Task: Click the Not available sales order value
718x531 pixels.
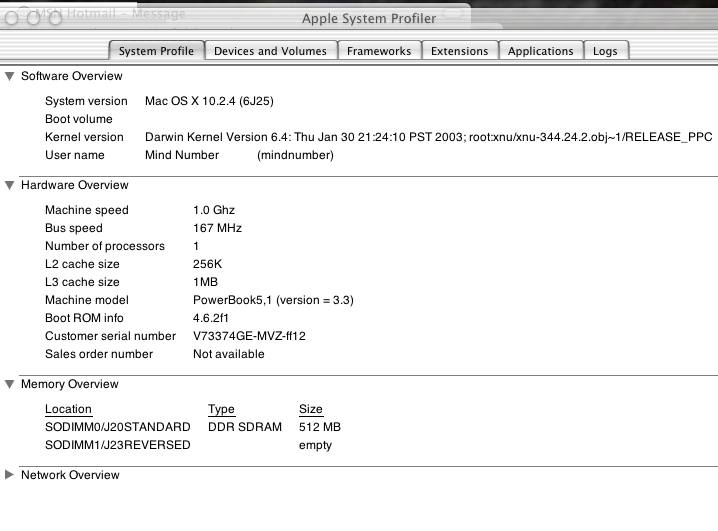Action: click(228, 354)
